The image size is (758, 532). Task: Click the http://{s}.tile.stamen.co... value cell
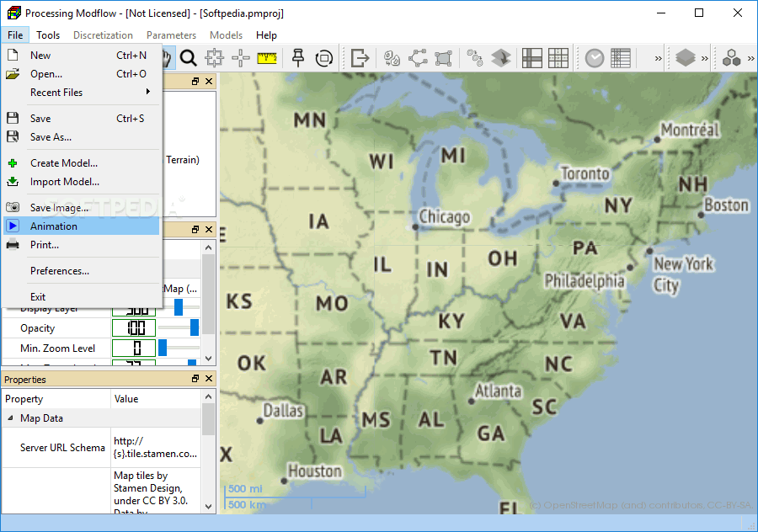click(x=156, y=448)
